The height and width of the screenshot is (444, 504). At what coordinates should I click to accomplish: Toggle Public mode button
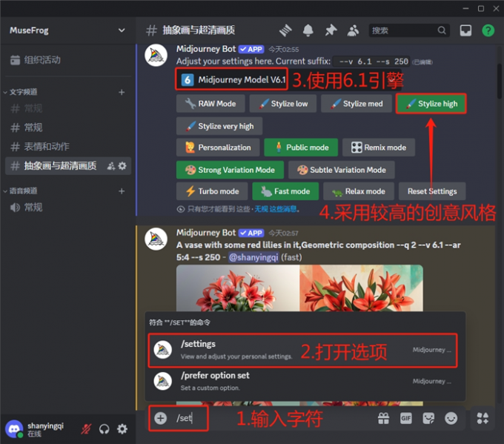tap(301, 148)
